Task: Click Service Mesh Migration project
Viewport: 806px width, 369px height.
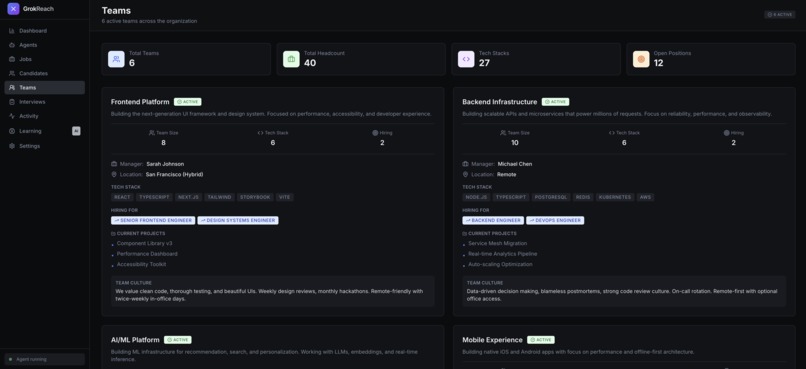Action: 498,244
